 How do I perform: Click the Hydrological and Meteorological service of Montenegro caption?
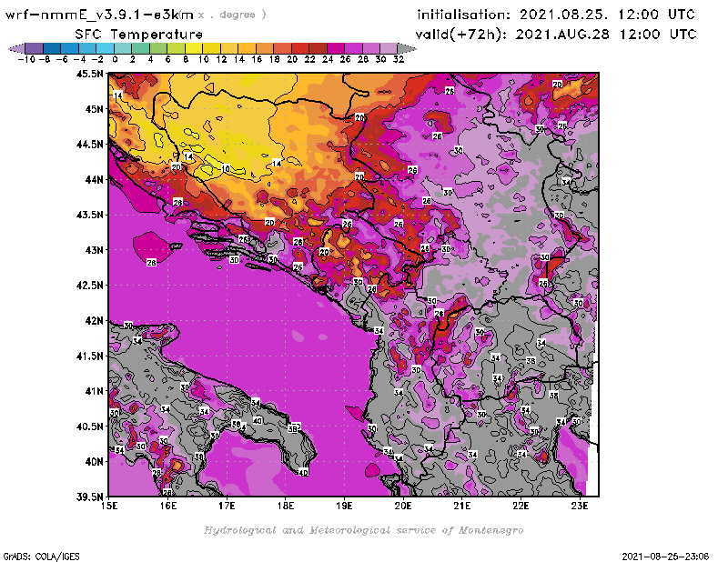pos(363,530)
